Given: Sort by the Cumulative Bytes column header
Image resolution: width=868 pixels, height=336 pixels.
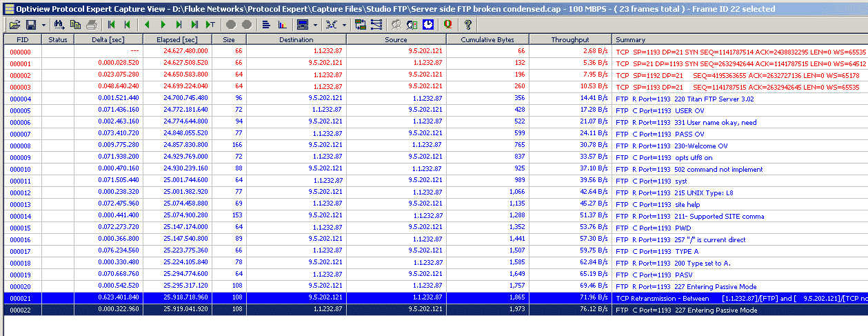Looking at the screenshot, I should [x=487, y=40].
